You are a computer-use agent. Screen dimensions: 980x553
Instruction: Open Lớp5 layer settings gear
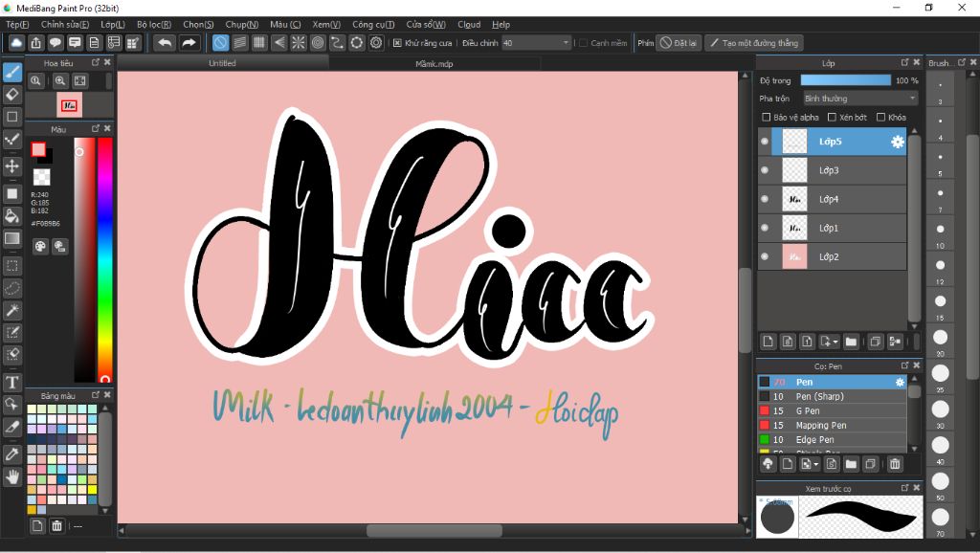pos(898,142)
